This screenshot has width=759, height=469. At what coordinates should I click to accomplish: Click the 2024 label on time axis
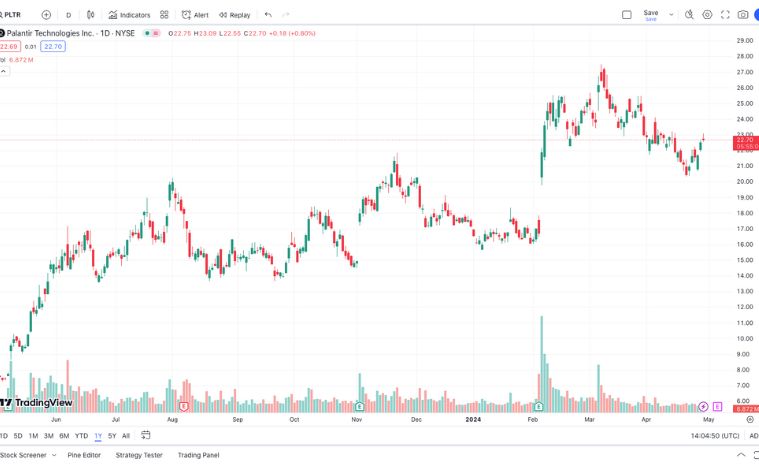(473, 420)
